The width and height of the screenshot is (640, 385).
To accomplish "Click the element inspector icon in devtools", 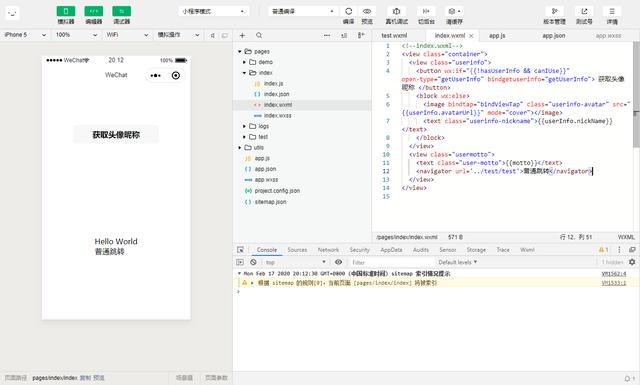I will (240, 250).
